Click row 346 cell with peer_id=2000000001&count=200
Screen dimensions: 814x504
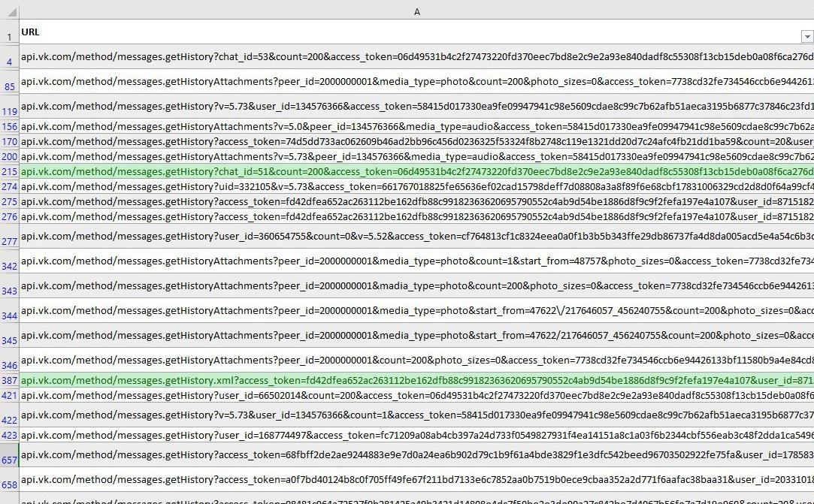tap(416, 361)
